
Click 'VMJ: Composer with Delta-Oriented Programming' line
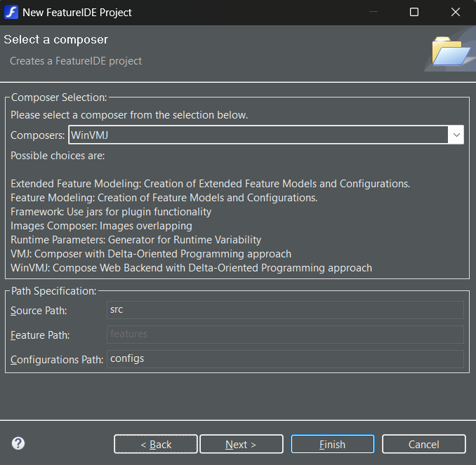(151, 254)
